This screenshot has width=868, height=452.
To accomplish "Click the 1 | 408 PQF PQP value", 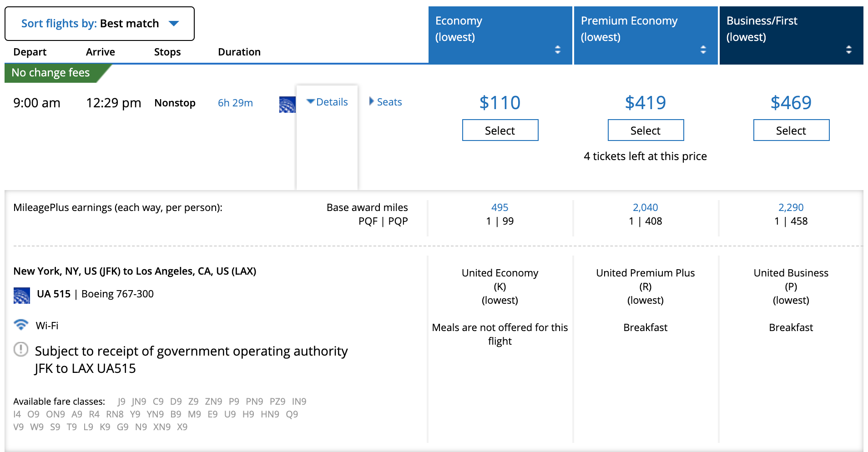I will click(646, 221).
